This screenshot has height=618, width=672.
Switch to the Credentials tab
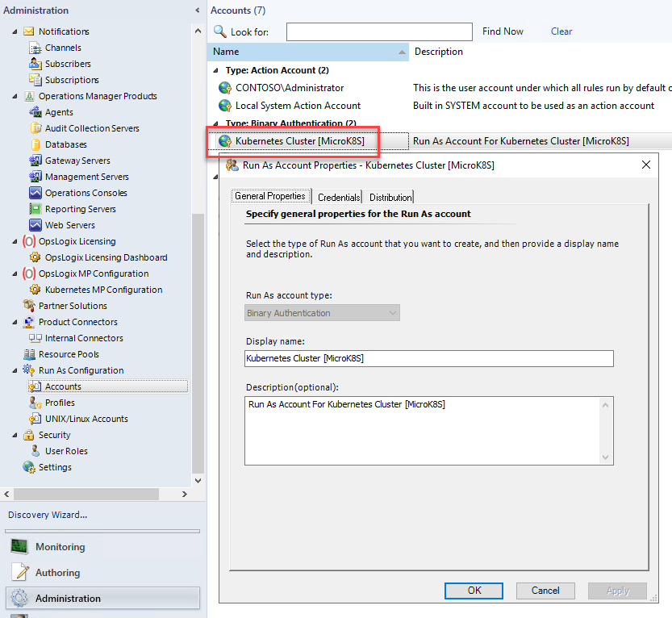(339, 197)
